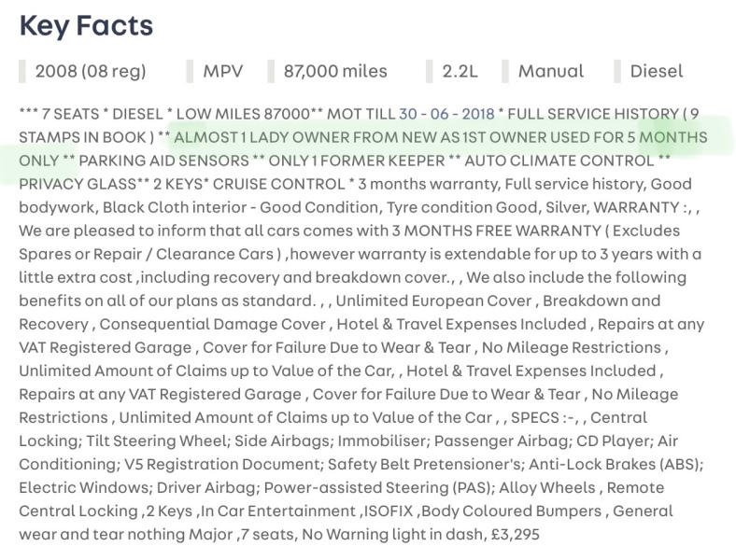Click the 30 - 06 - 2018 MOT date link
Viewport: 736px width, 560px height.
tap(446, 114)
